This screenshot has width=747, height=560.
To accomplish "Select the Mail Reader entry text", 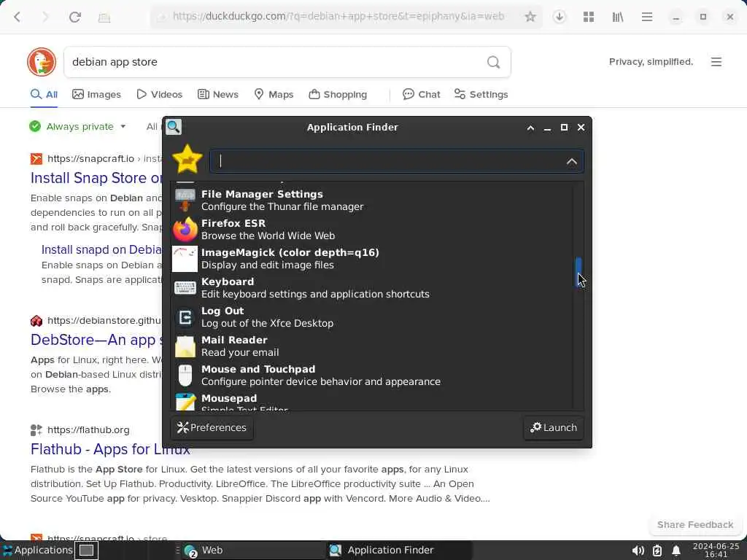I will [x=234, y=340].
